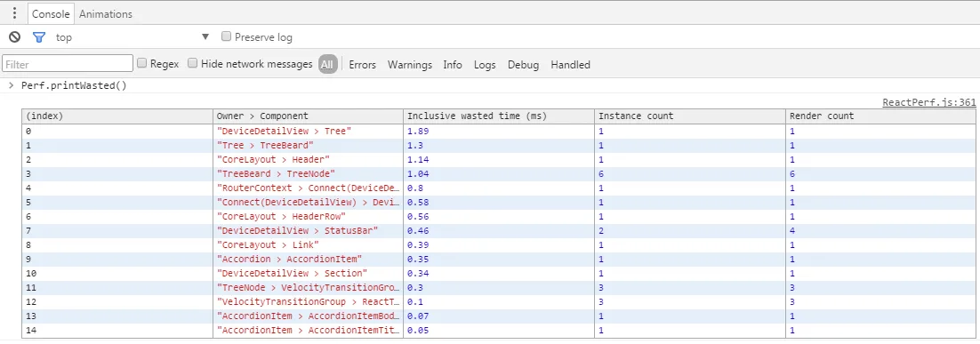Select the "DeviceDetailView > Tree" cell
This screenshot has width=980, height=344.
(308, 131)
